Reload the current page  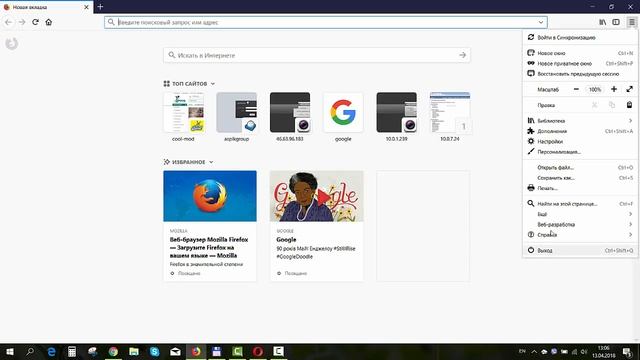tap(36, 22)
